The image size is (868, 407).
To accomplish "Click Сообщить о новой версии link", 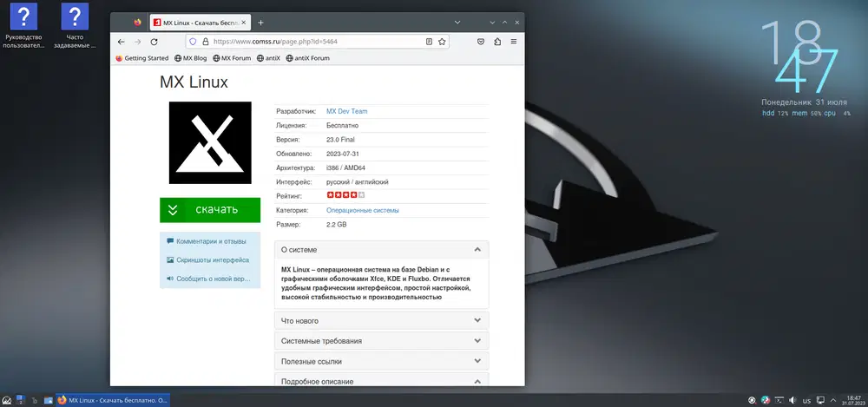I will (x=208, y=279).
